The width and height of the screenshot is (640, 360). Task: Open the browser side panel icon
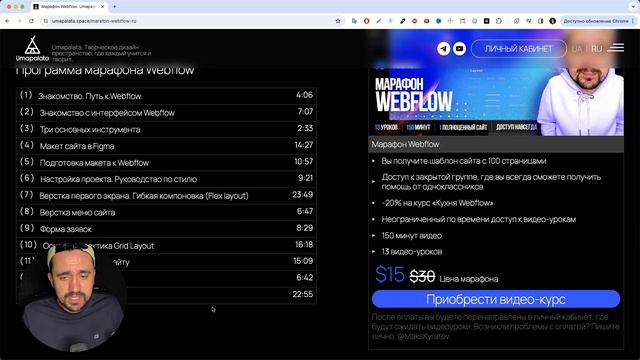coord(540,21)
